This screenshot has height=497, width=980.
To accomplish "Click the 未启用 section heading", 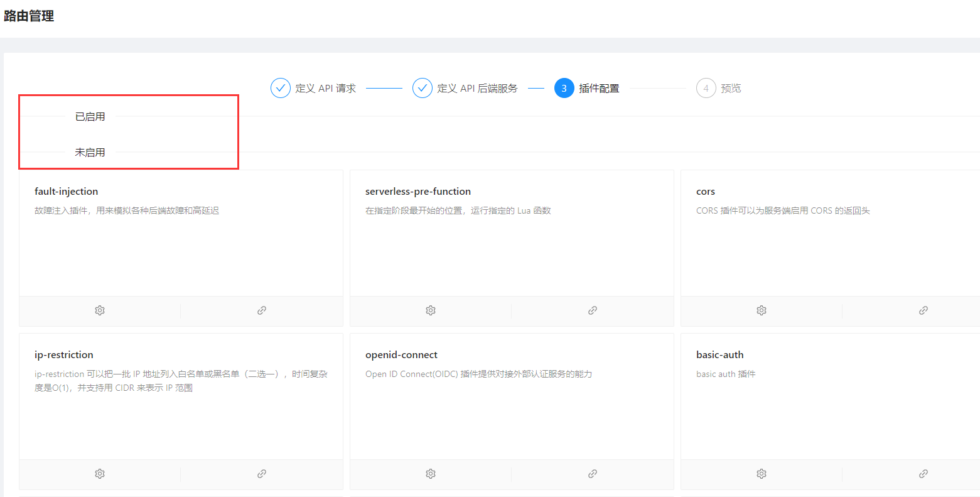I will 90,153.
